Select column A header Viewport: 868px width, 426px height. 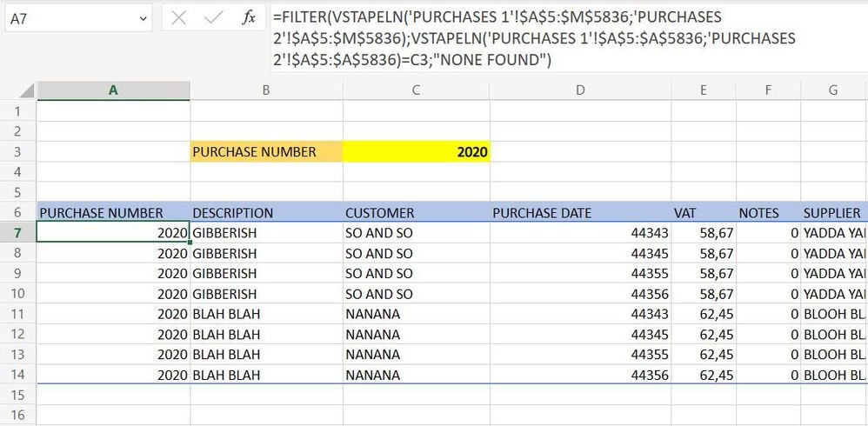click(x=113, y=90)
